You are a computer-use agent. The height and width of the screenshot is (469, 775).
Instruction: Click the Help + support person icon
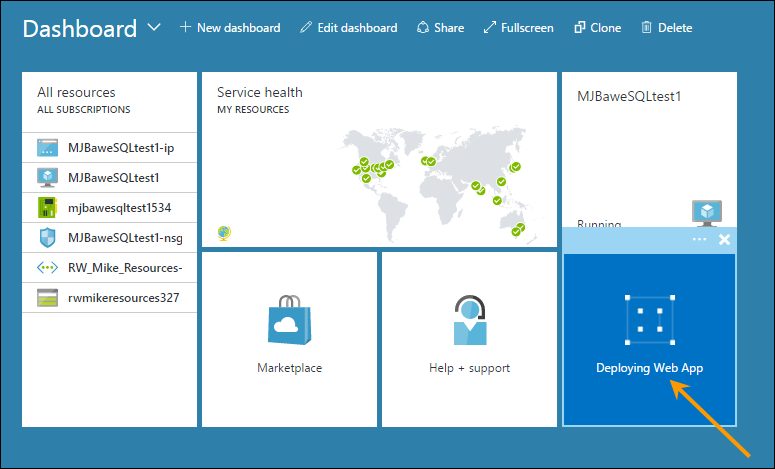point(470,320)
